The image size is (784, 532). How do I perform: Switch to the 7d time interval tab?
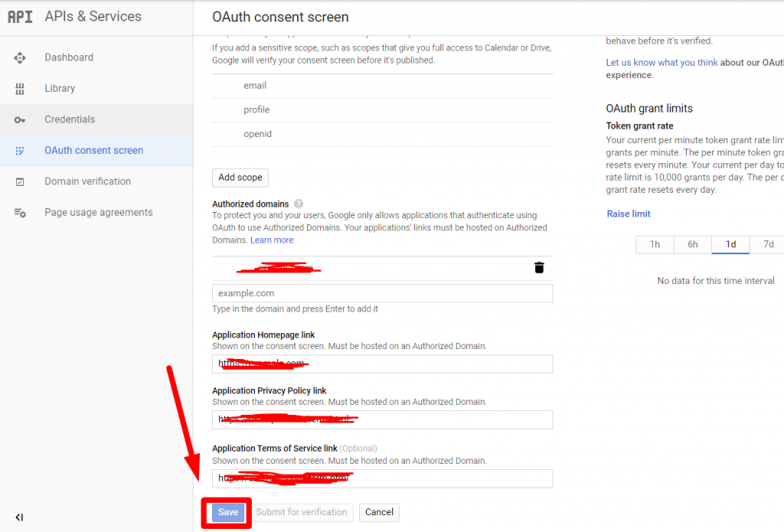point(767,244)
